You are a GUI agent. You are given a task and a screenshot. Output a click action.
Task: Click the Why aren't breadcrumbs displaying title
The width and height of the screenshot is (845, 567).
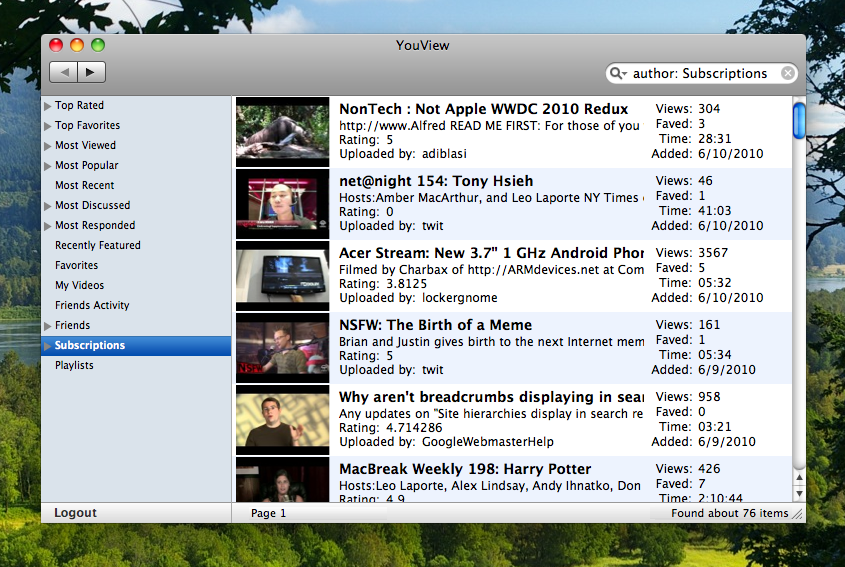[x=491, y=397]
